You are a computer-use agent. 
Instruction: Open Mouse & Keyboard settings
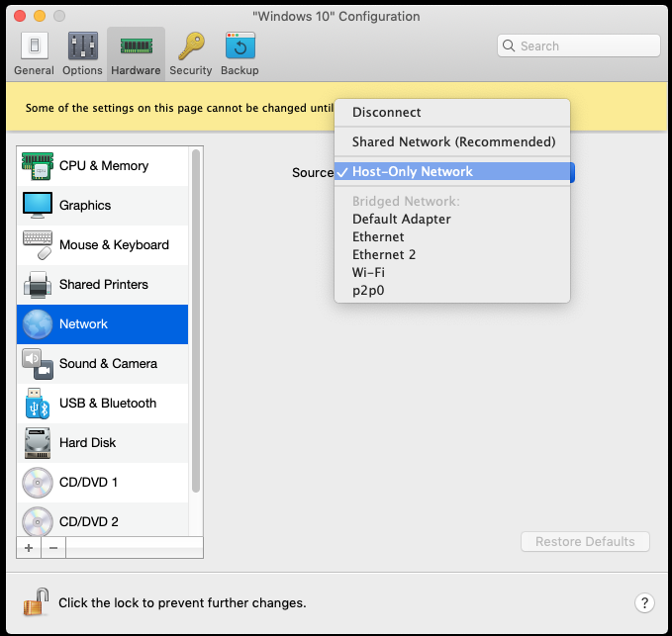(x=102, y=245)
